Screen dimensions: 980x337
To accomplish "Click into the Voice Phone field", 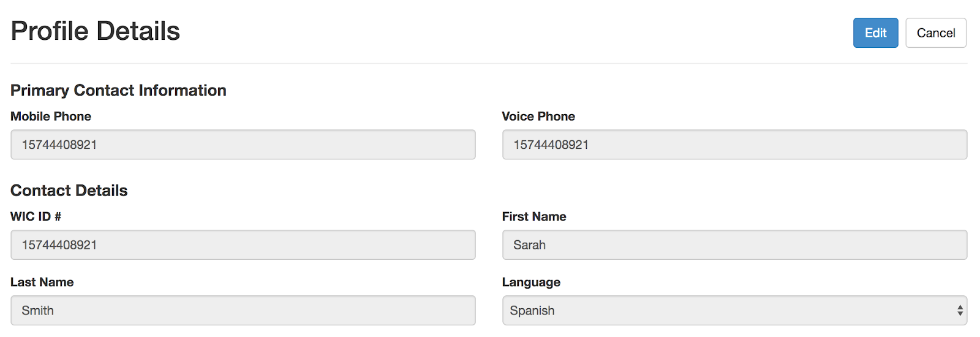I will click(734, 145).
